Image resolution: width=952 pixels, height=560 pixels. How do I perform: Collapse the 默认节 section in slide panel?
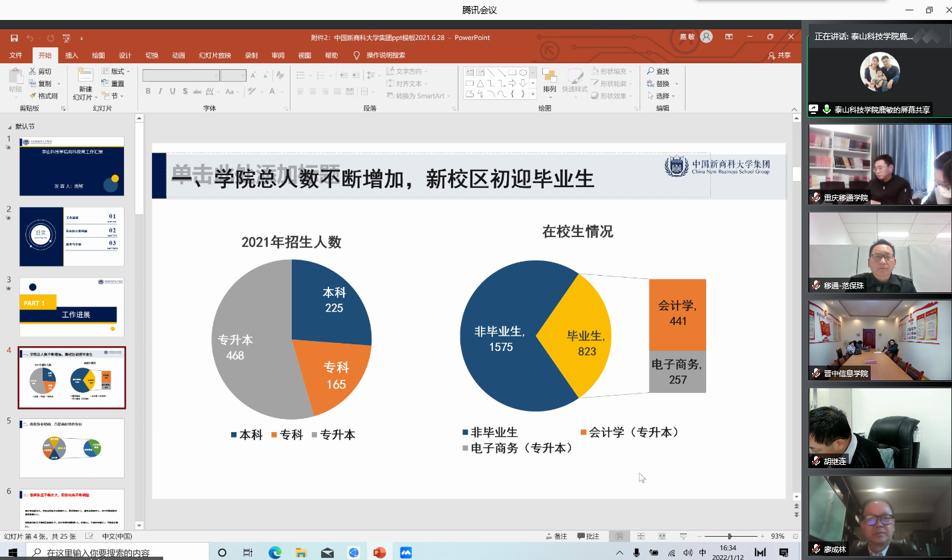(9, 127)
